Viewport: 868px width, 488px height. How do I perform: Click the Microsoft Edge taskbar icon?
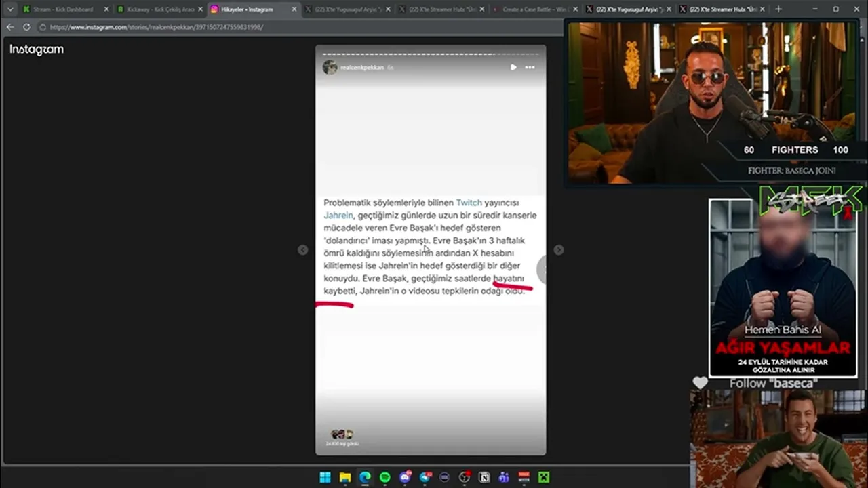click(x=365, y=477)
